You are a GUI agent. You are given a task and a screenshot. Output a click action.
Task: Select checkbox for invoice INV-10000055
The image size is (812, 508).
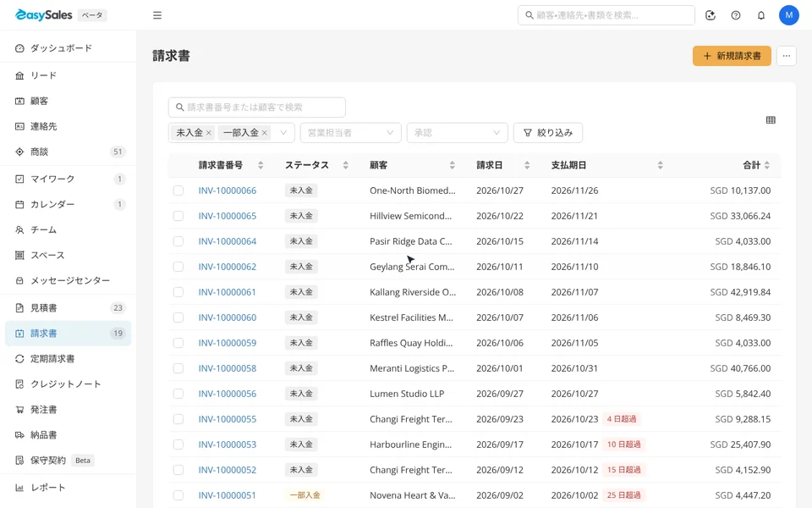[178, 419]
